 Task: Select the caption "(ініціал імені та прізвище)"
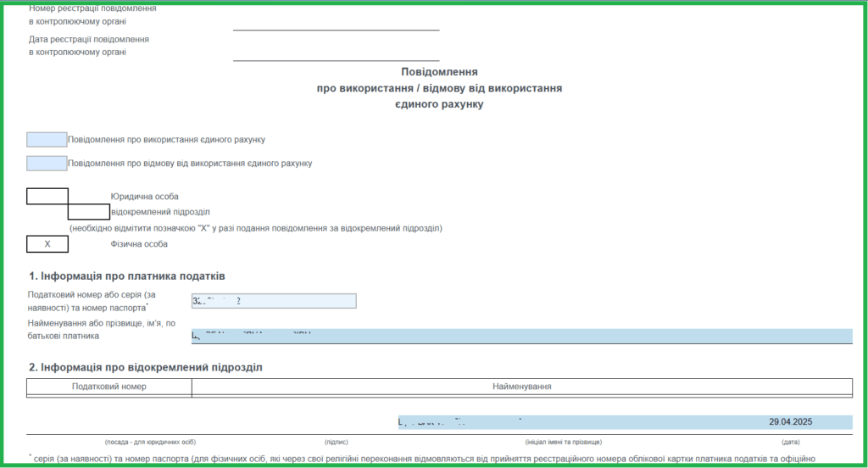tap(564, 442)
